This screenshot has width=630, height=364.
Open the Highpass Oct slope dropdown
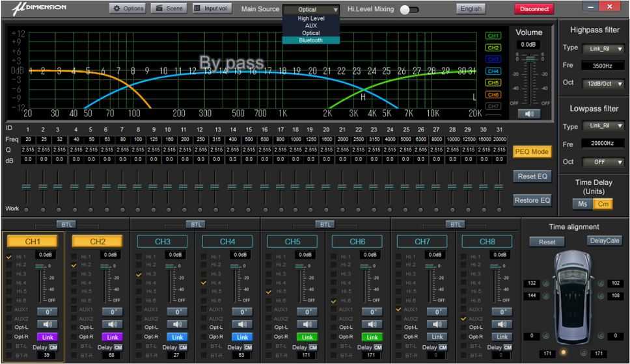coord(603,83)
